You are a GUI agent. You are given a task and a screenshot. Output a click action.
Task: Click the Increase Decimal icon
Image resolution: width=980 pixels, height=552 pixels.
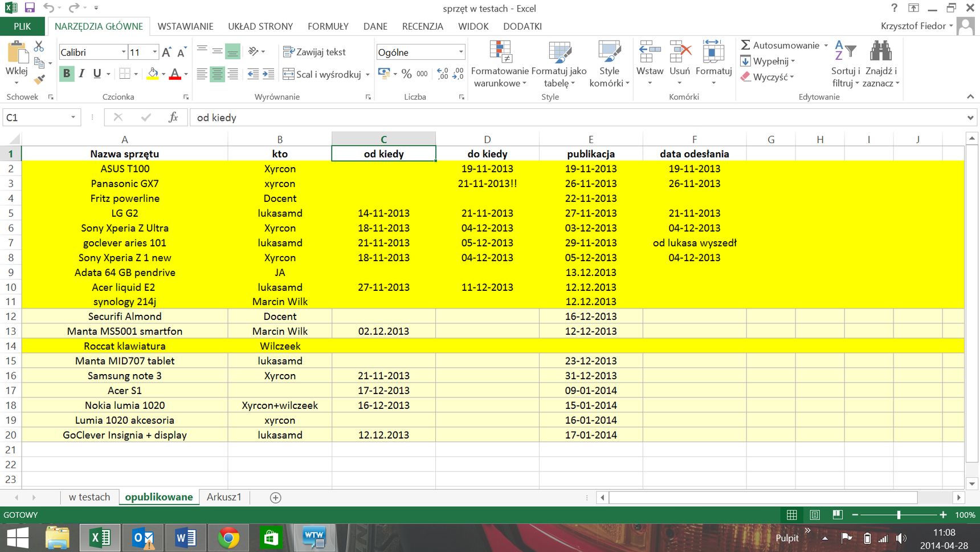point(443,74)
